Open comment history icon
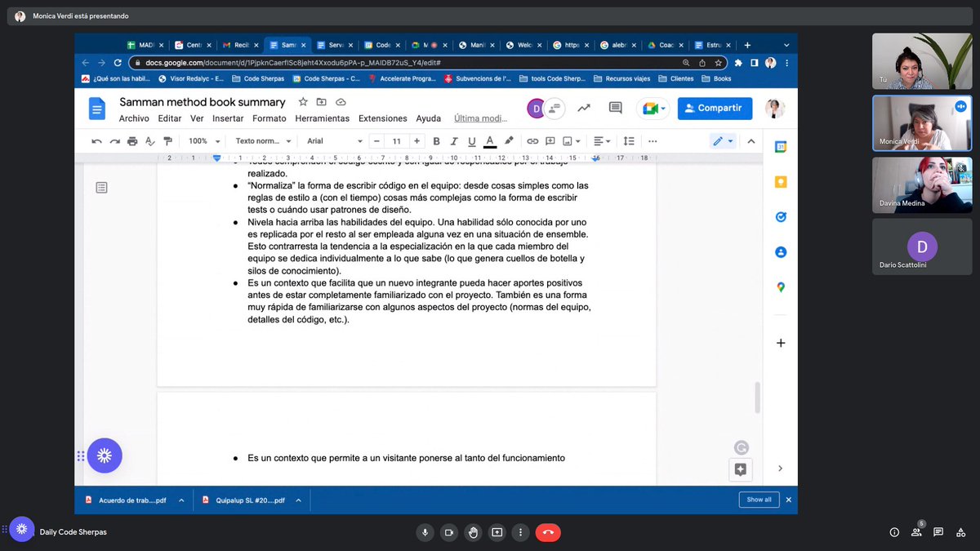 point(616,108)
